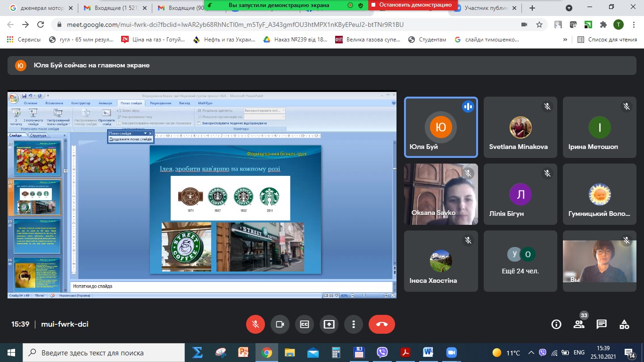Screen dimensions: 644x362
Task: Show the participants list
Action: pos(579,324)
